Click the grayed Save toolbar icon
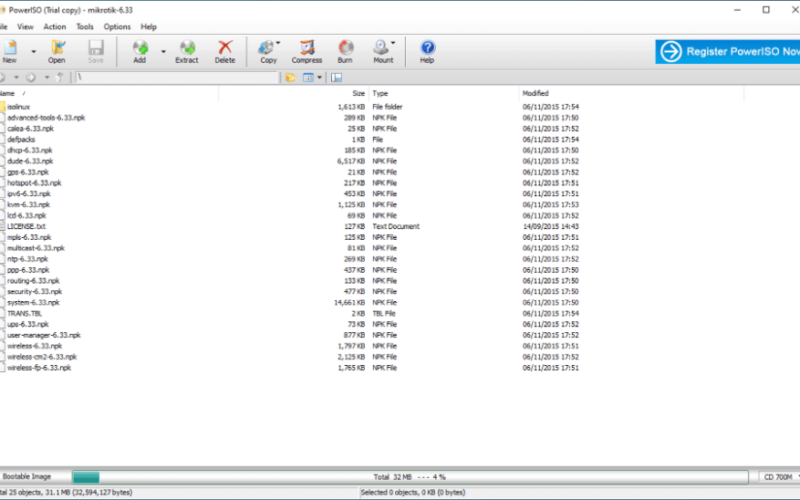 pyautogui.click(x=96, y=47)
